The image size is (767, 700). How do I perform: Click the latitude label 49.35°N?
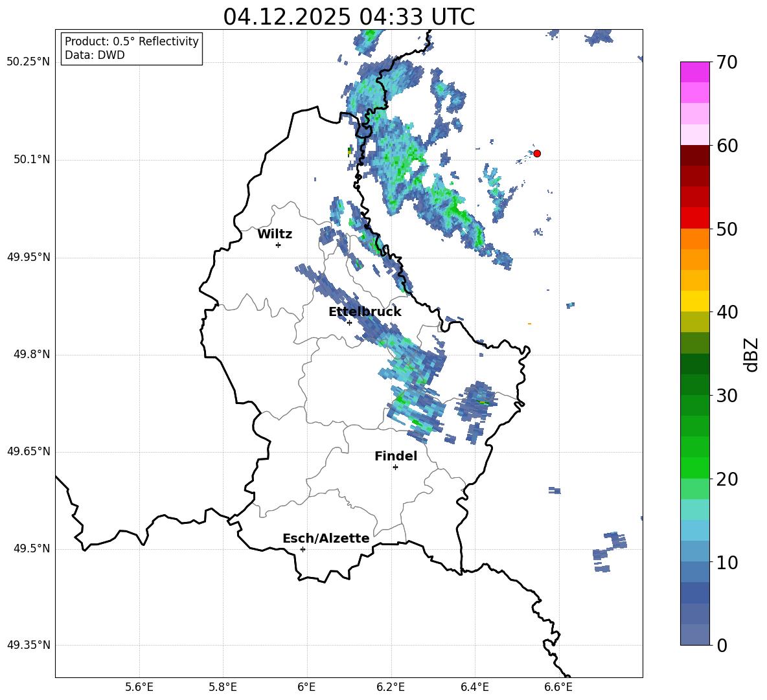pos(29,645)
